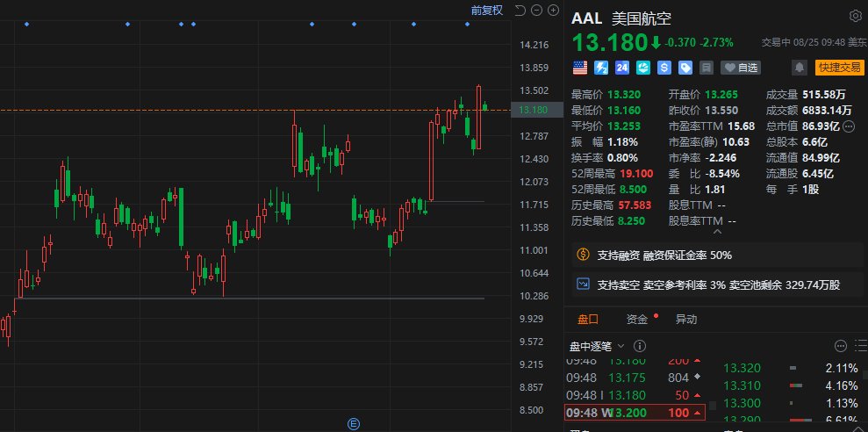
Task: Open more options ellipsis in tick panel
Action: [841, 346]
